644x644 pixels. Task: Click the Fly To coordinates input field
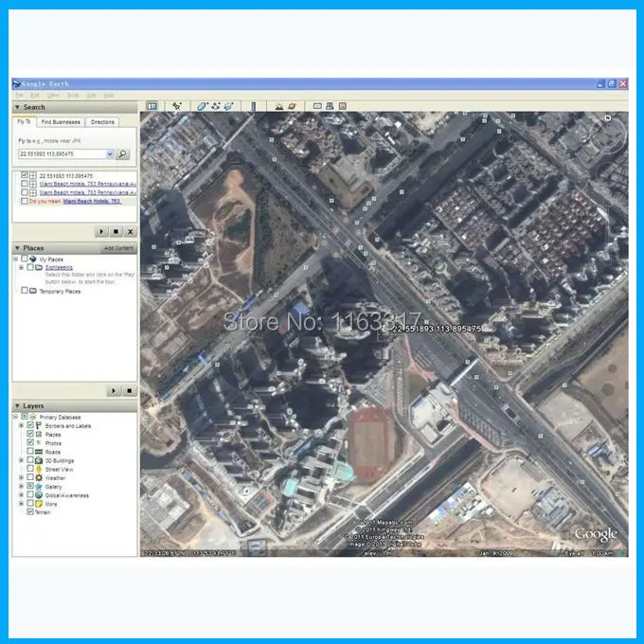tap(63, 154)
